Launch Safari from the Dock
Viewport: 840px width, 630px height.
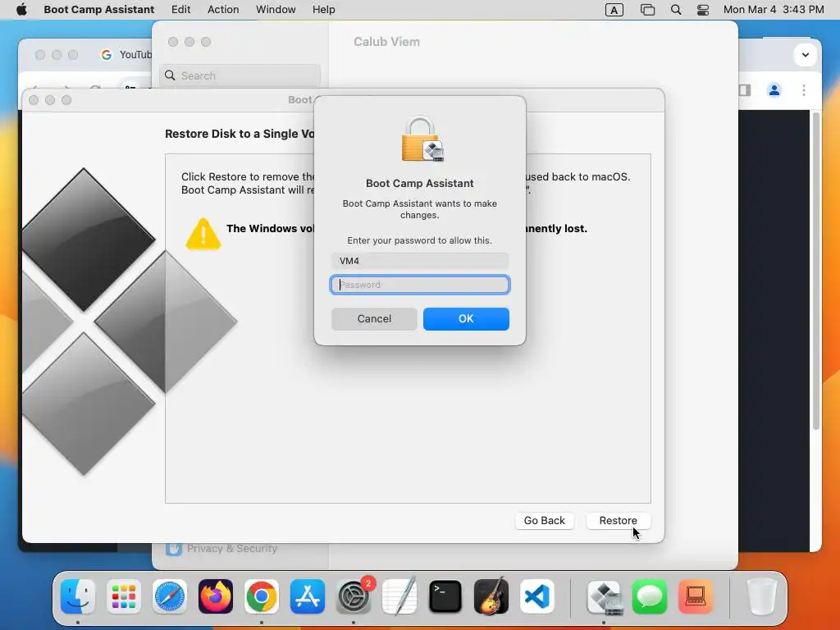tap(170, 596)
